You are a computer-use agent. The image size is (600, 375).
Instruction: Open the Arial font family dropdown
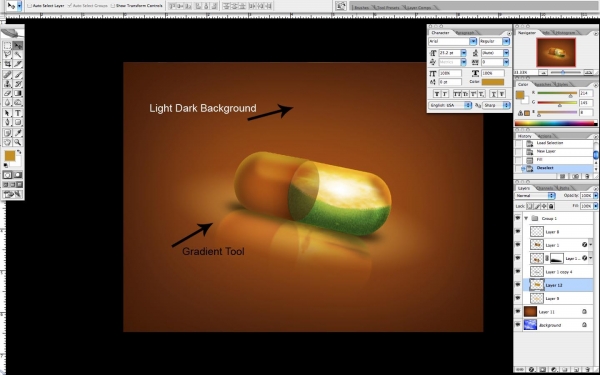(452, 41)
